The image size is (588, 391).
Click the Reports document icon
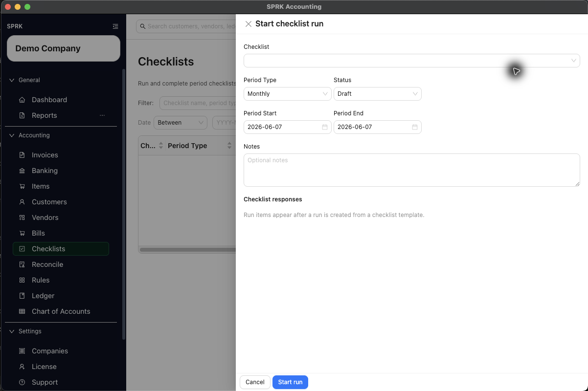pyautogui.click(x=22, y=115)
